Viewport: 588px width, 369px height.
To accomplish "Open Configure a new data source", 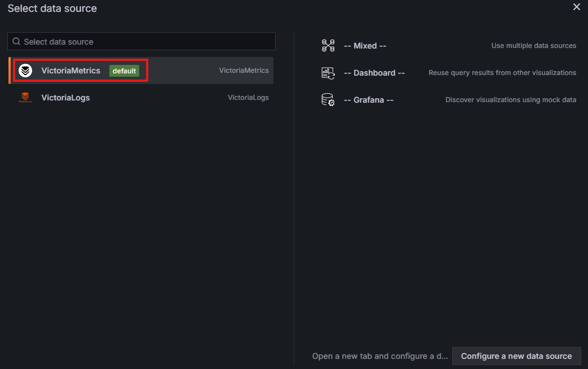I will point(516,356).
